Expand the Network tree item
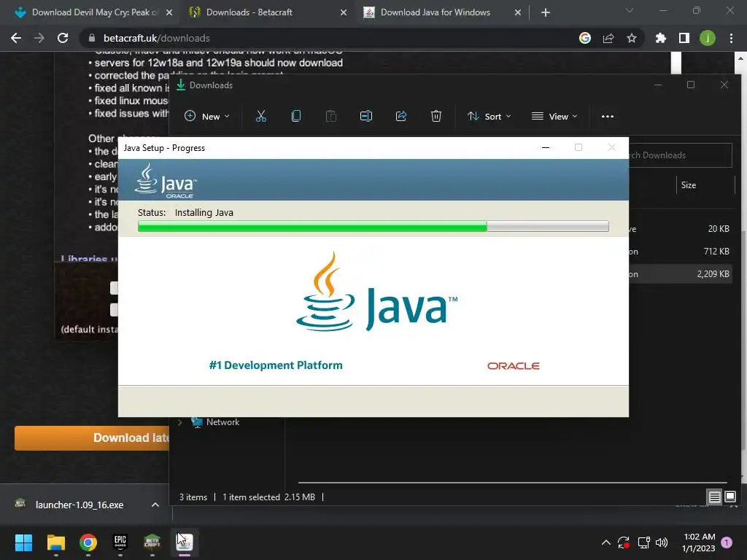This screenshot has width=747, height=560. click(180, 422)
